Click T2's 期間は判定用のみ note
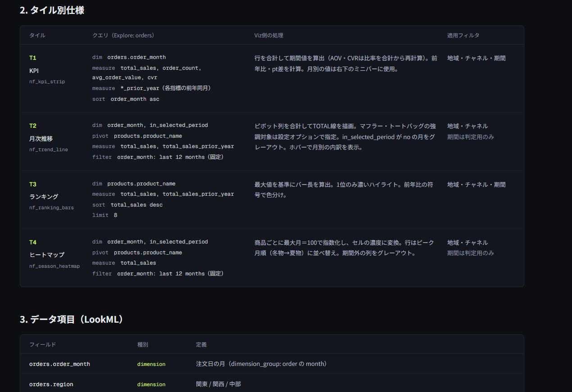The image size is (572, 392). pyautogui.click(x=471, y=137)
